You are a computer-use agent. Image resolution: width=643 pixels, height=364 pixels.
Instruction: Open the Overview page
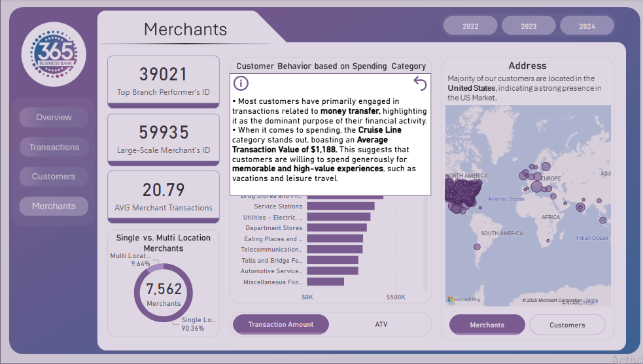[54, 118]
